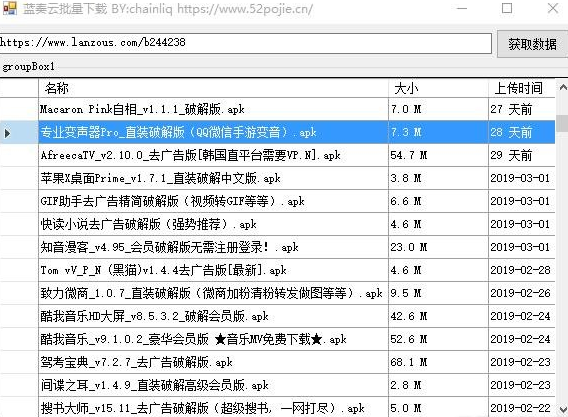Image resolution: width=568 pixels, height=417 pixels.
Task: Select the 知音漫客_v4.95 apk row
Action: (x=277, y=247)
